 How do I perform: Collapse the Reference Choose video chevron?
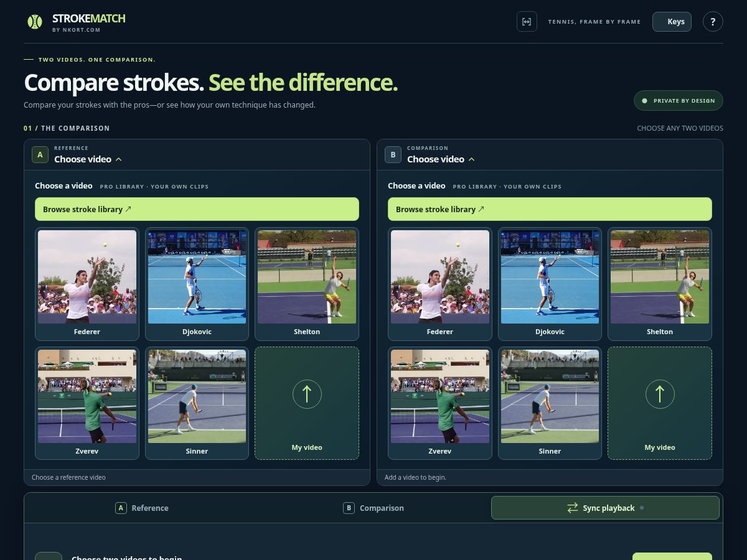(118, 159)
